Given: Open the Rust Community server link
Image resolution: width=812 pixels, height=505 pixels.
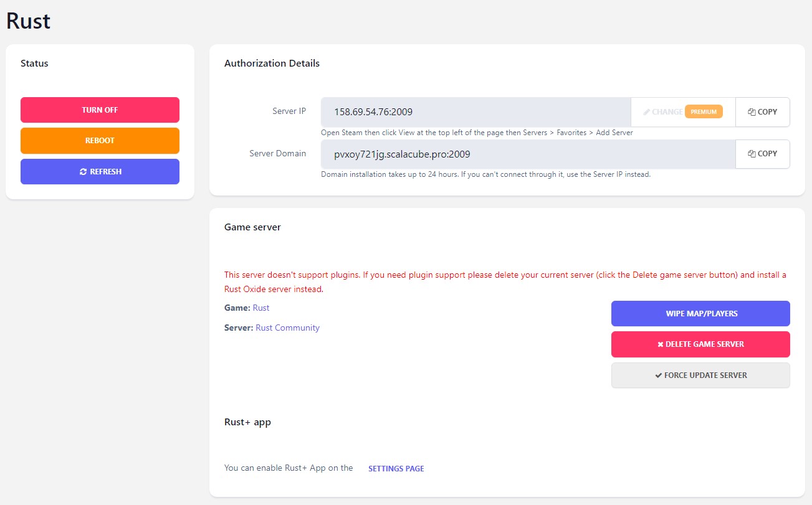Looking at the screenshot, I should 287,328.
